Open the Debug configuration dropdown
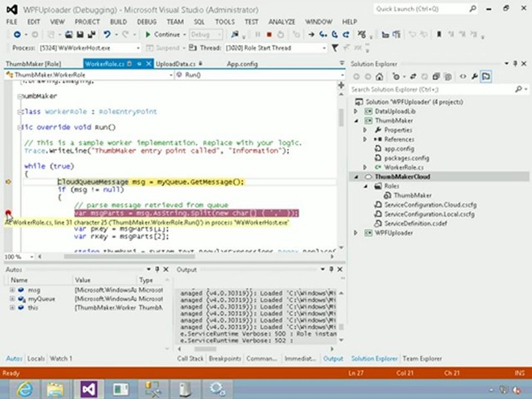 (x=206, y=34)
